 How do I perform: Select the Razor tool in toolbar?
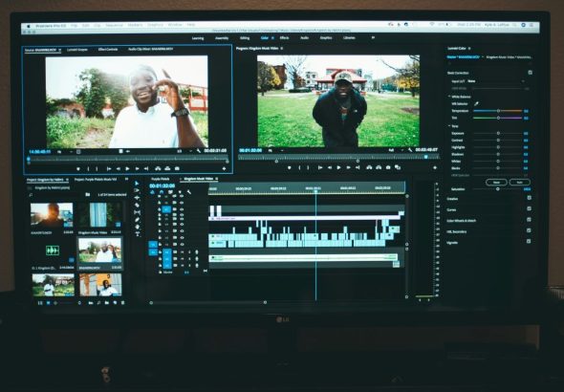coord(137,205)
